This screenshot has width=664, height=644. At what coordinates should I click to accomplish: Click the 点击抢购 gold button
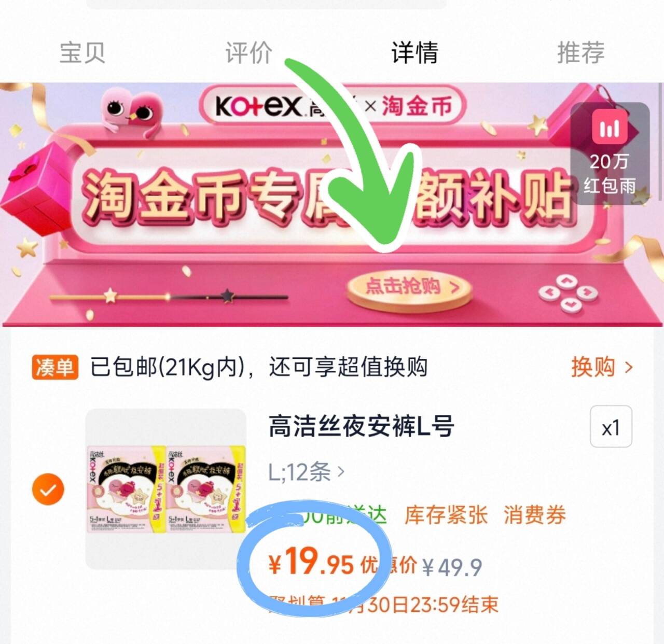[x=410, y=288]
